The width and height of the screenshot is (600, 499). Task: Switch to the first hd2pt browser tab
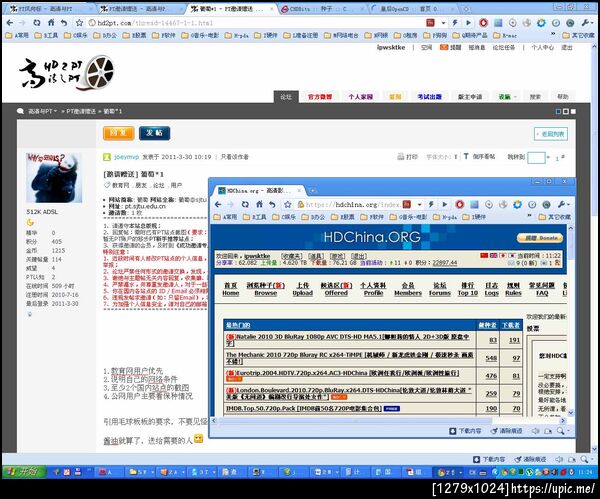pos(48,8)
